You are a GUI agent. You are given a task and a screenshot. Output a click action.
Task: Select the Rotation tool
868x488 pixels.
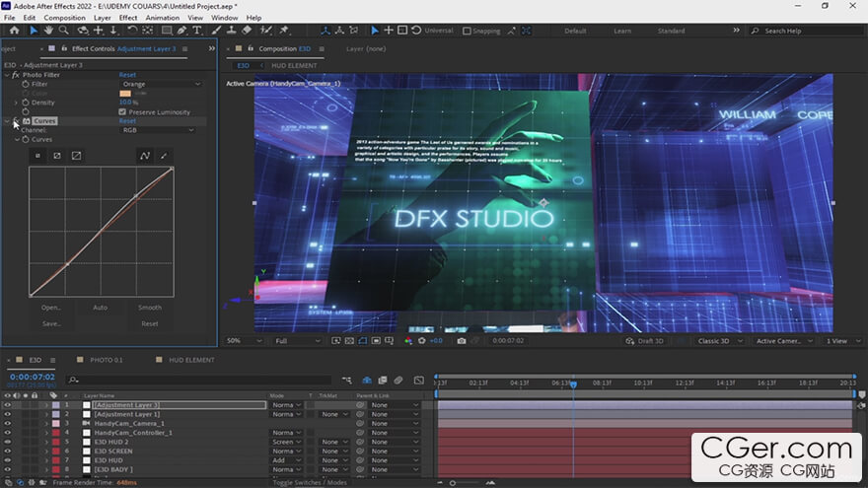pos(132,31)
